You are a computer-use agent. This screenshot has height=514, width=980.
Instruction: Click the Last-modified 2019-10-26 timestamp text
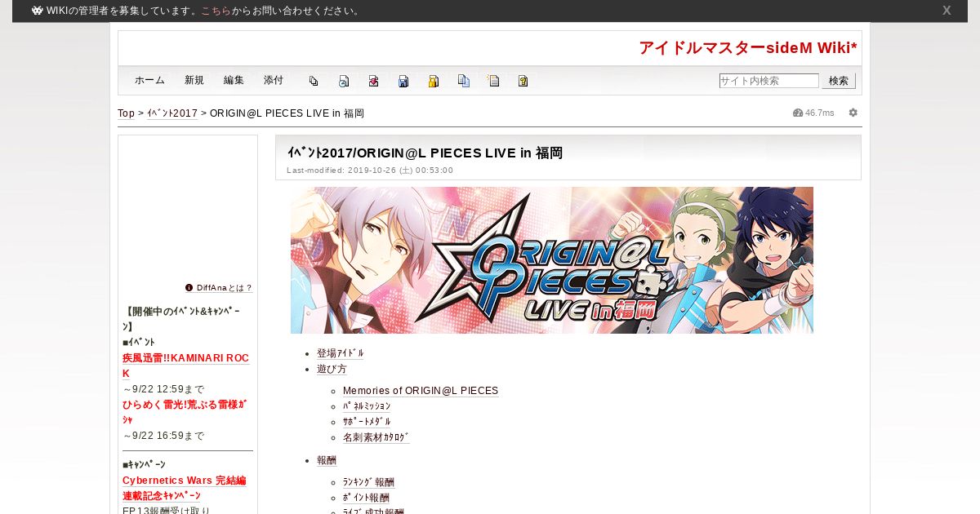(370, 171)
